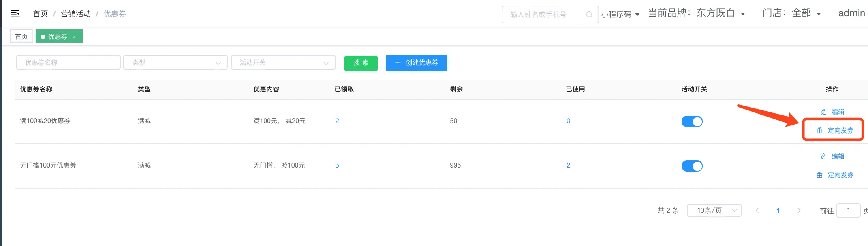The width and height of the screenshot is (868, 246).
Task: Open the 类型 filter dropdown
Action: tap(175, 63)
